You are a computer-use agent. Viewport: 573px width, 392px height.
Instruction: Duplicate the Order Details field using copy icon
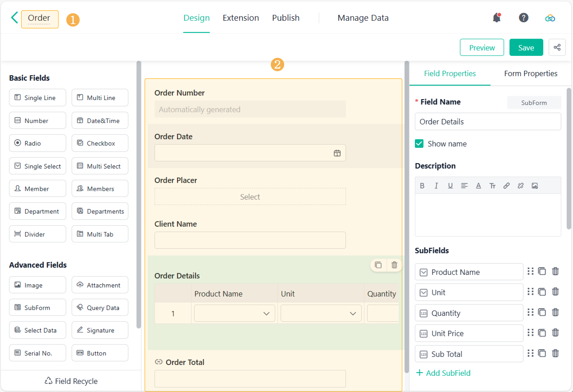tap(378, 265)
